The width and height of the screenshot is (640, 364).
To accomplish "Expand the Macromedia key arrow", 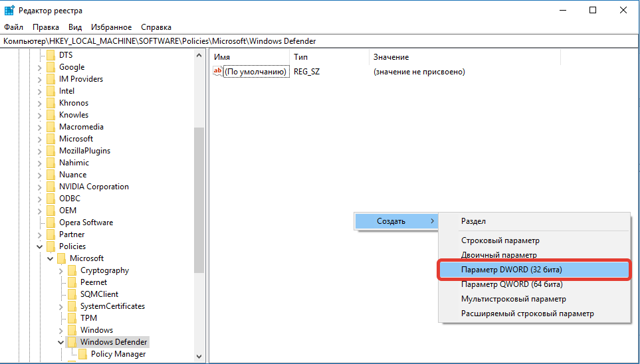I will [39, 127].
